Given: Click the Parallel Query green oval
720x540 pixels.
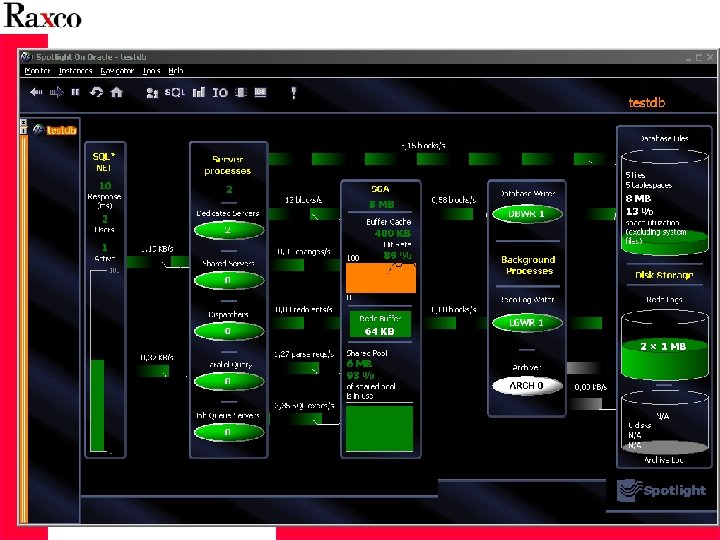Looking at the screenshot, I should (x=229, y=381).
